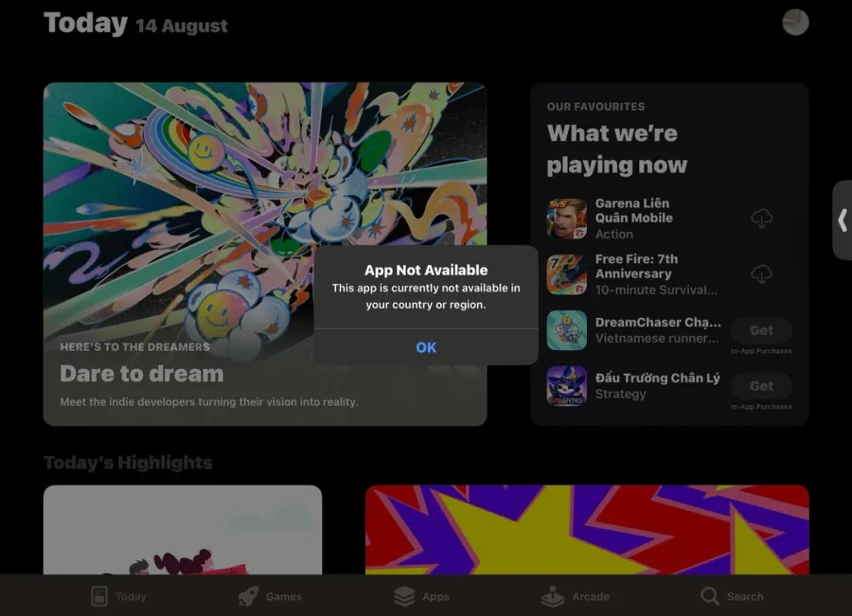
Task: Redownload Free Fire with cloud icon
Action: pyautogui.click(x=761, y=274)
